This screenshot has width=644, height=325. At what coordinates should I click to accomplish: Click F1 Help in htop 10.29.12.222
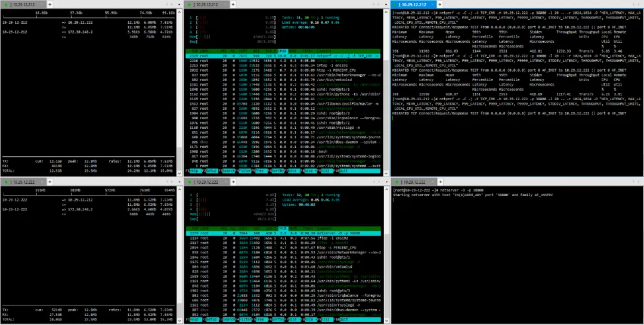(x=194, y=319)
